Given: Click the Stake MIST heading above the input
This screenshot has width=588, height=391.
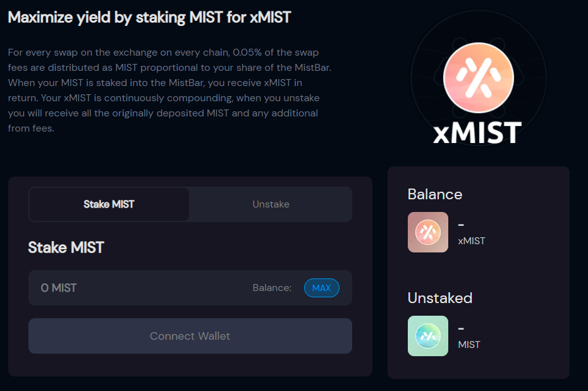Looking at the screenshot, I should point(66,247).
